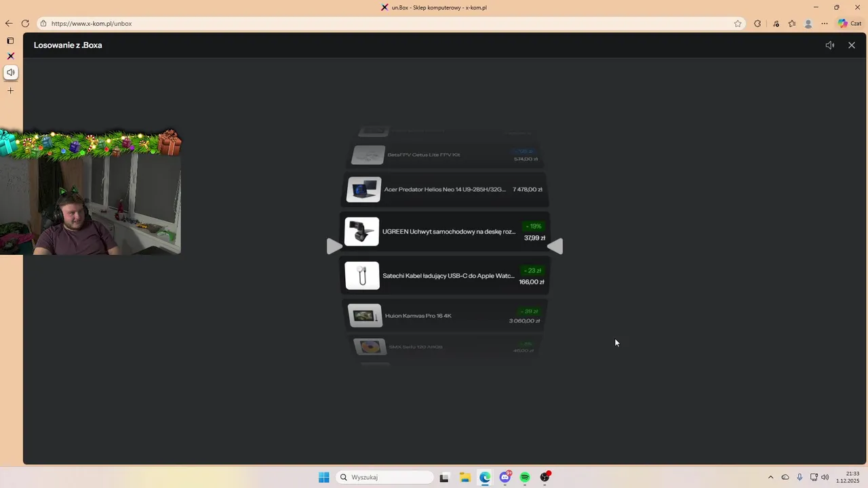This screenshot has width=868, height=488.
Task: Open the browser three-dots settings menu
Action: (x=825, y=23)
